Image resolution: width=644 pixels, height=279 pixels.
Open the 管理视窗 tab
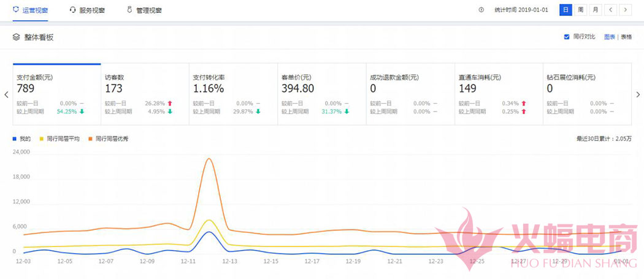click(x=148, y=10)
